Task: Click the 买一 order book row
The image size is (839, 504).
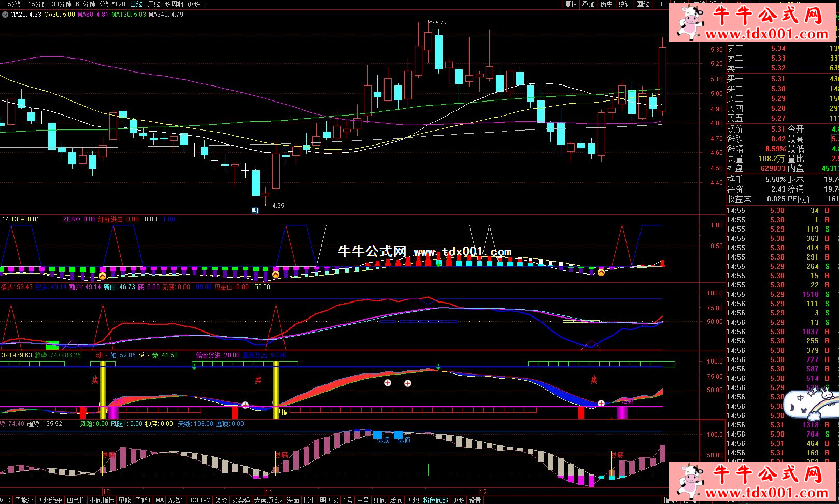Action: point(782,79)
